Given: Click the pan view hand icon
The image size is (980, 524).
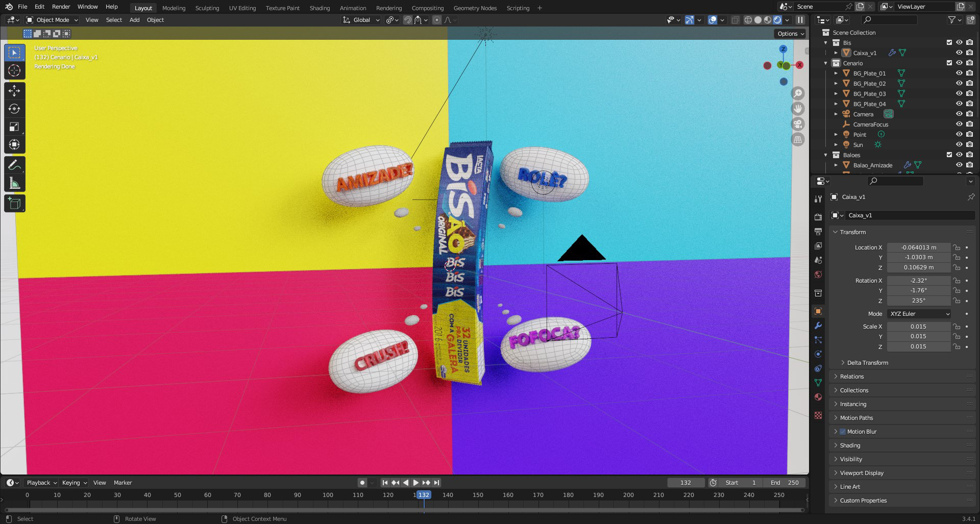Looking at the screenshot, I should click(x=798, y=109).
